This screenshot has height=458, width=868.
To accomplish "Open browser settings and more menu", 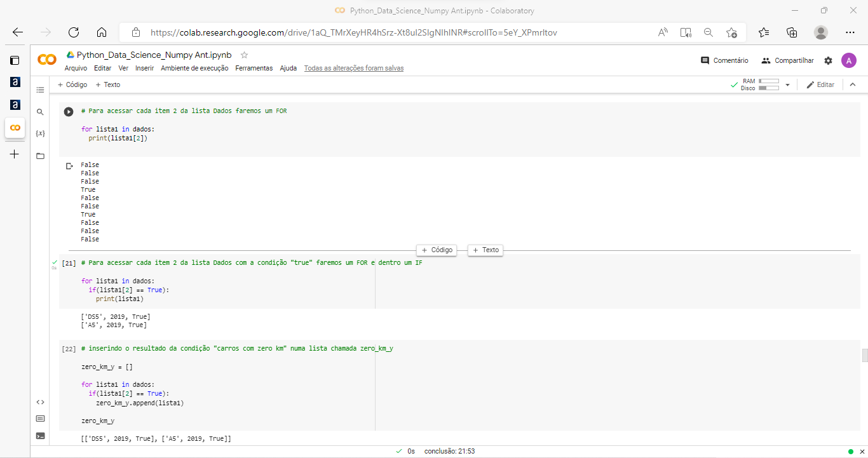I will coord(850,32).
